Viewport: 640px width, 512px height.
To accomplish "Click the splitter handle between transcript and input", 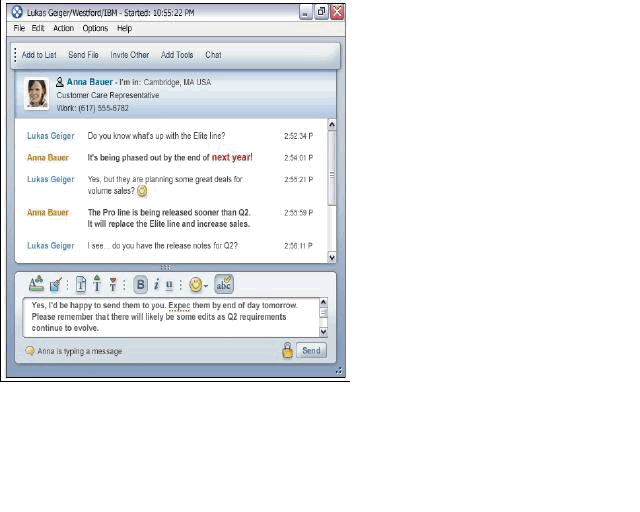I will [x=165, y=267].
